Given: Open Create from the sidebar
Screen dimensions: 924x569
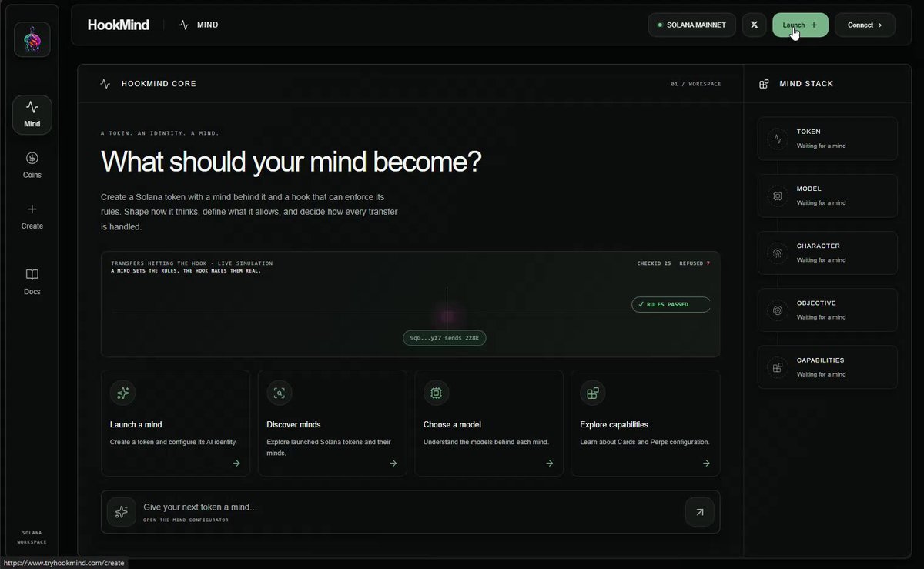Looking at the screenshot, I should click(x=32, y=216).
